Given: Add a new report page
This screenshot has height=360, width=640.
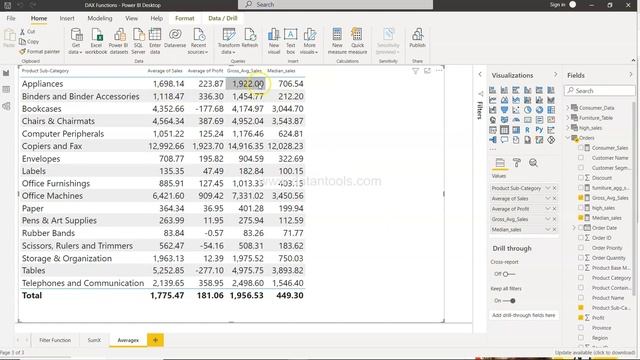Looking at the screenshot, I should (155, 340).
